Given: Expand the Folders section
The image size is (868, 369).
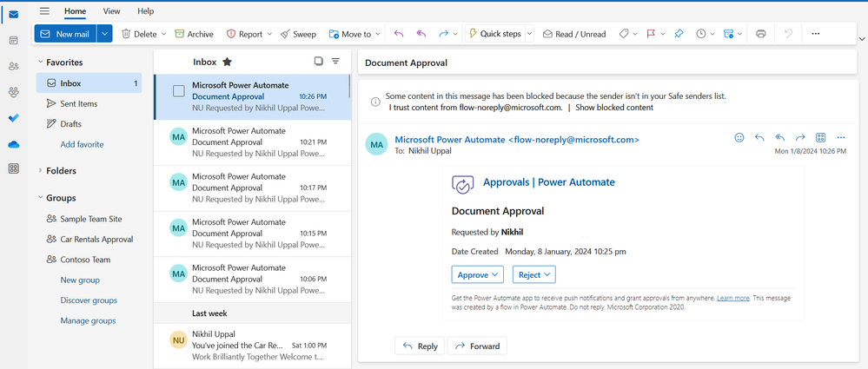Looking at the screenshot, I should [40, 171].
